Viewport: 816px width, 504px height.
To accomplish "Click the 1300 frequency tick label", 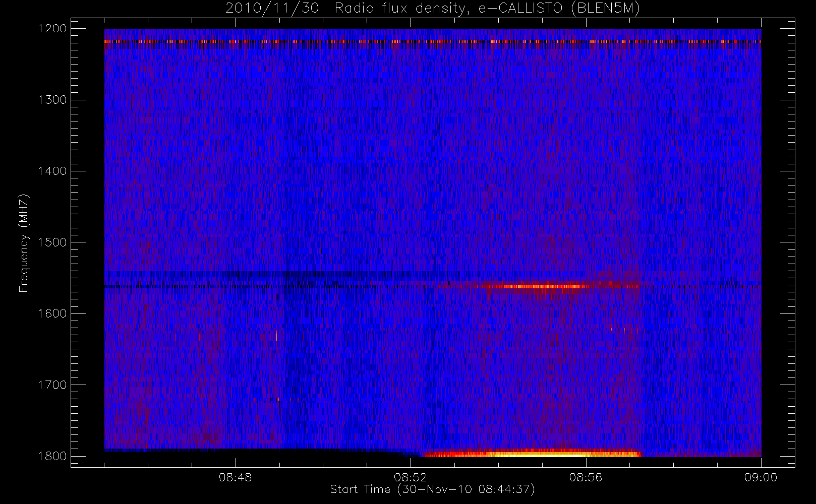I will coord(52,100).
